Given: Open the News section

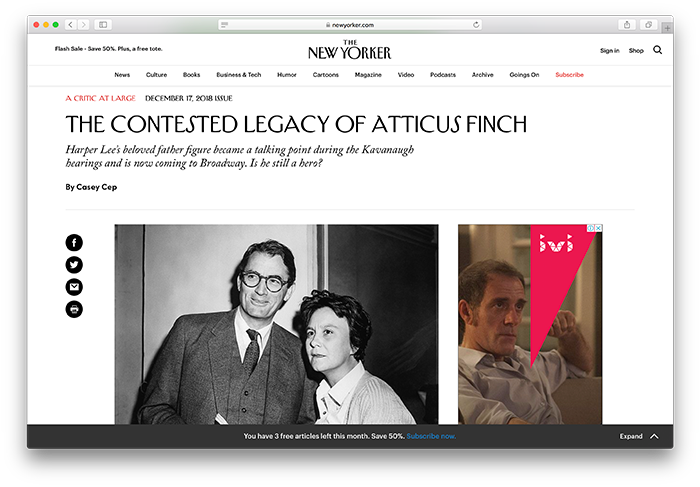Looking at the screenshot, I should tap(122, 75).
